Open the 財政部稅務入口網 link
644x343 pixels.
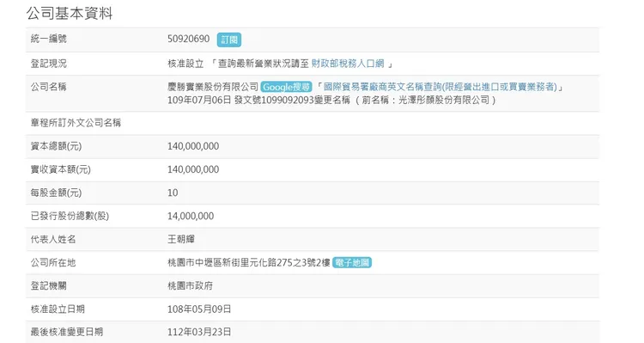[348, 64]
